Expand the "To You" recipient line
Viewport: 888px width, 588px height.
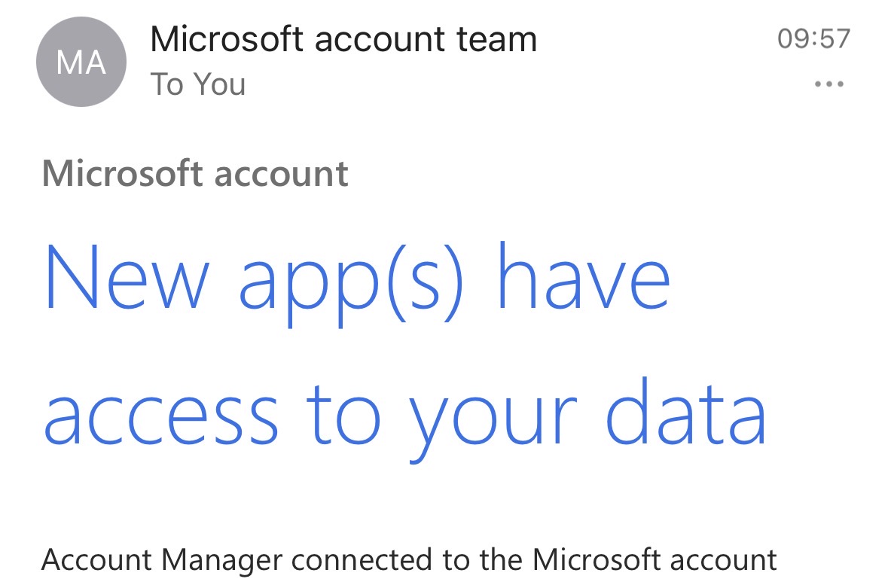(x=197, y=84)
